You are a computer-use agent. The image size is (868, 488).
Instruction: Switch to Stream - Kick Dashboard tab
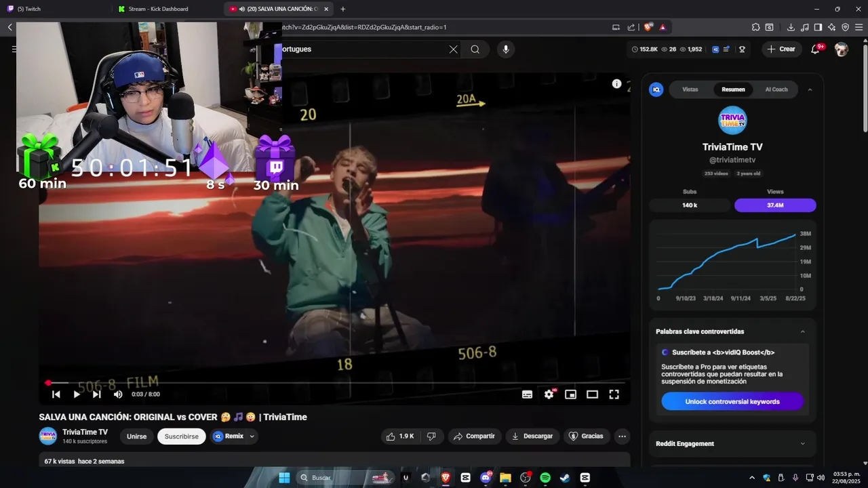point(167,9)
